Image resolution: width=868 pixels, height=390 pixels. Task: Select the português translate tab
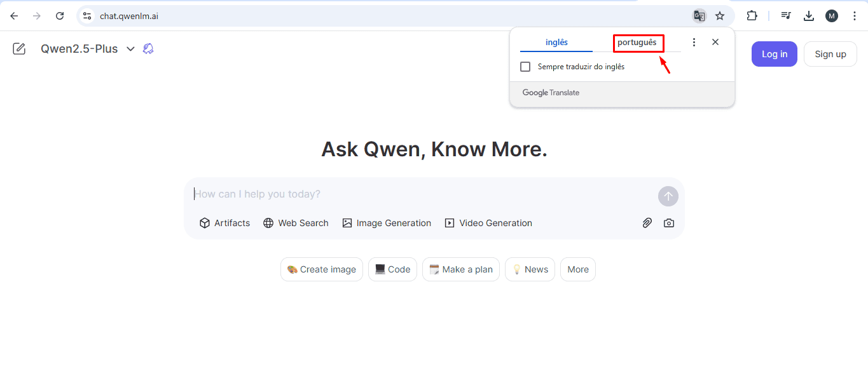coord(637,43)
